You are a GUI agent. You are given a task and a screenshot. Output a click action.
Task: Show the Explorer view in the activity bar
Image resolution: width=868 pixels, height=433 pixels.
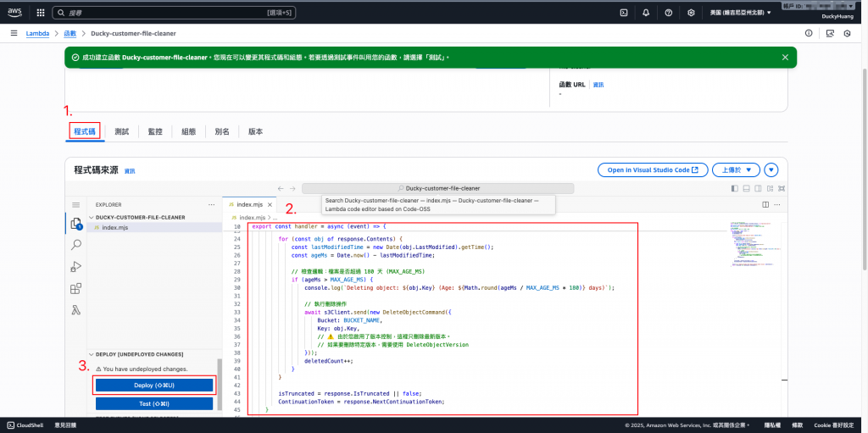(75, 224)
